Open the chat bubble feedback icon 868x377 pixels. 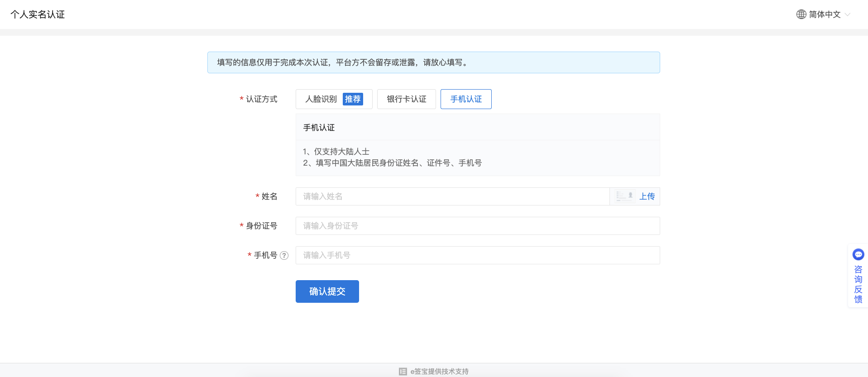pyautogui.click(x=858, y=254)
